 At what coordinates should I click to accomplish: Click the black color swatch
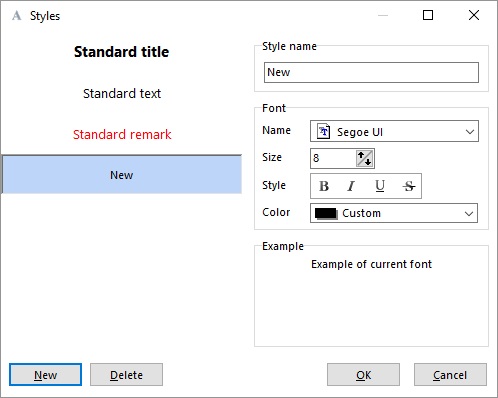326,213
